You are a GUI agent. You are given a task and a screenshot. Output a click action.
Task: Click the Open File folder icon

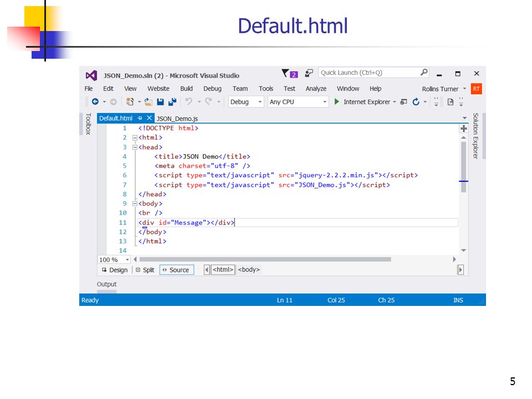pyautogui.click(x=149, y=101)
